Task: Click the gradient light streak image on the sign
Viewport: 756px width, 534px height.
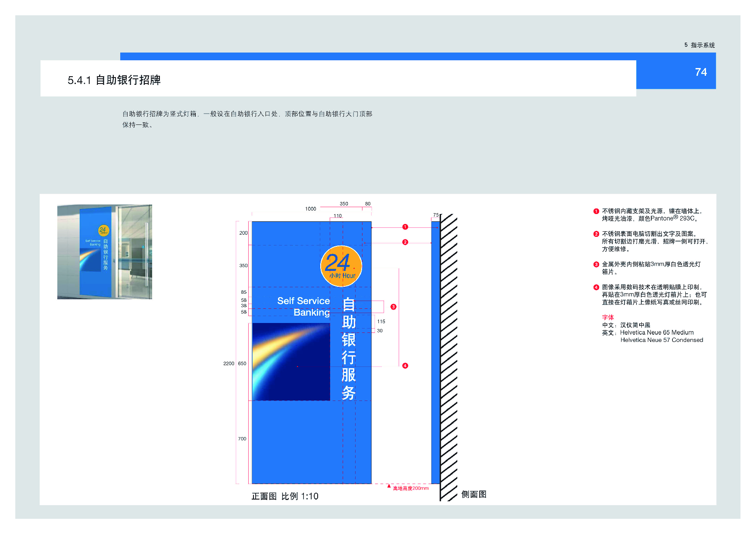Action: coord(291,362)
